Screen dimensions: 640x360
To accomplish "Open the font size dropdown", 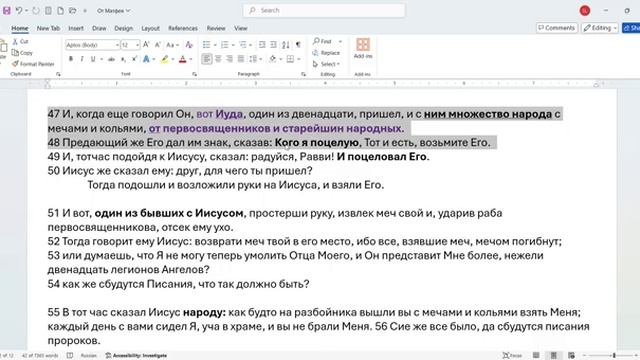I will click(138, 45).
